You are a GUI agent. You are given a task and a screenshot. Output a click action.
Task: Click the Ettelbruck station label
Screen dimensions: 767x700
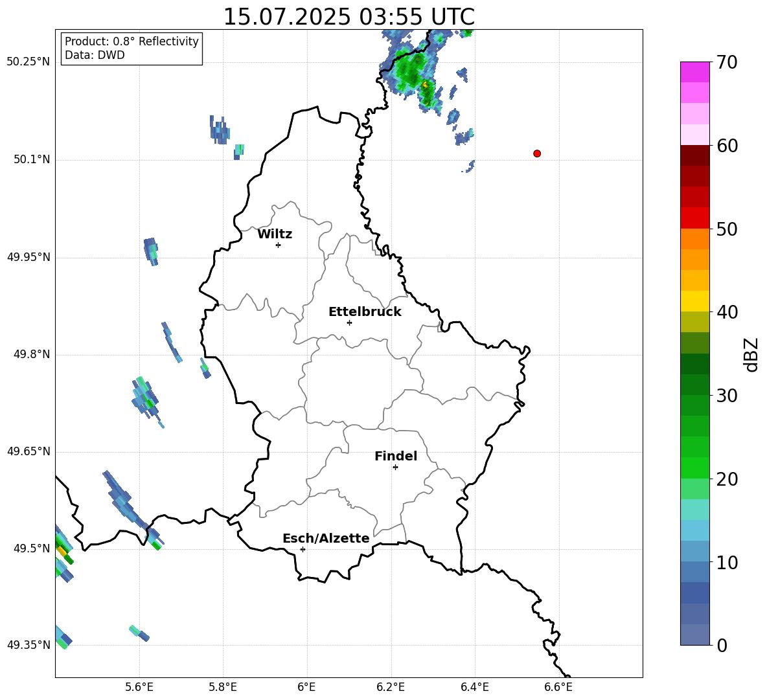365,312
